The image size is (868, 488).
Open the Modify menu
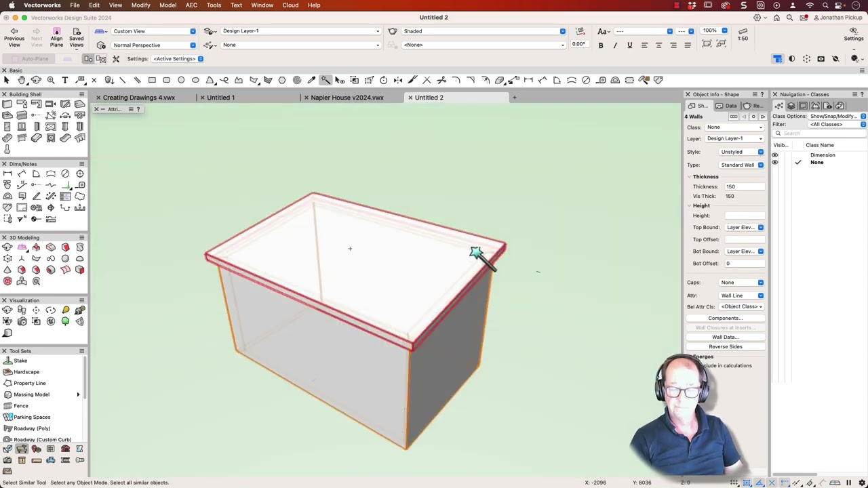point(140,5)
